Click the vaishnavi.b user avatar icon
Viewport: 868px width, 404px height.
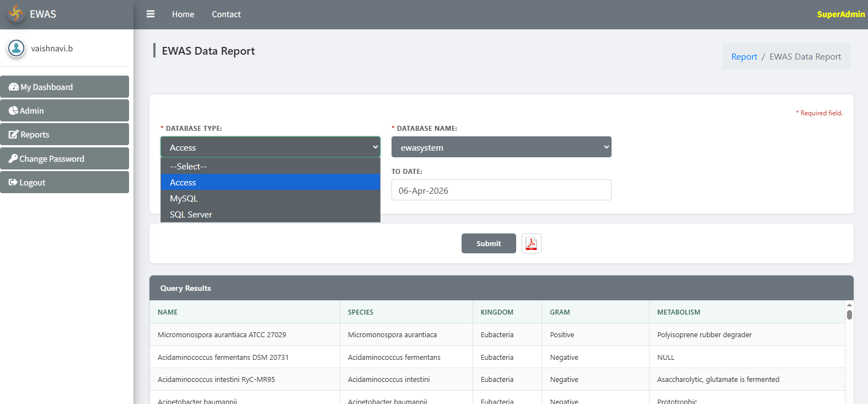click(17, 49)
